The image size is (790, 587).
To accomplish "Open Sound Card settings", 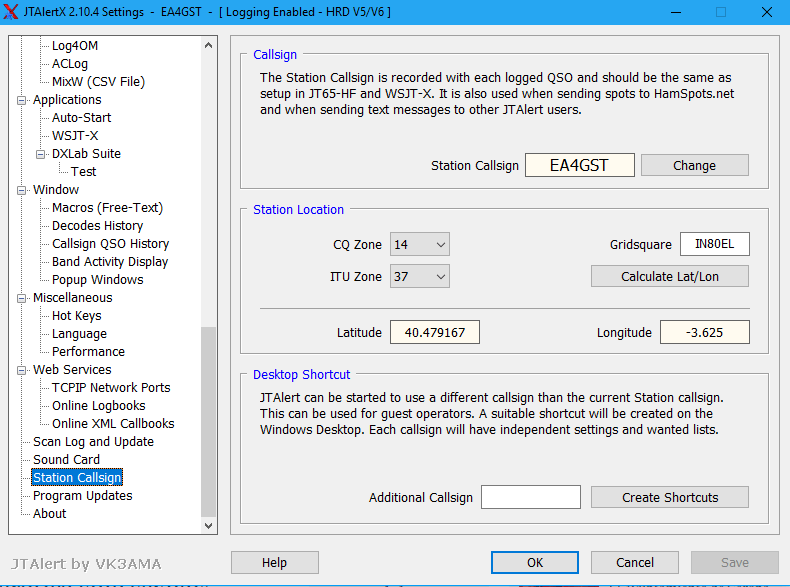I will [67, 460].
